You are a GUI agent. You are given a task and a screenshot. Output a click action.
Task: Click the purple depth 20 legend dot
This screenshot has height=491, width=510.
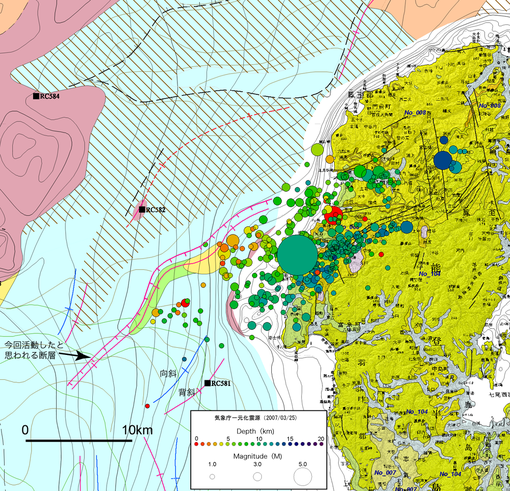point(321,444)
